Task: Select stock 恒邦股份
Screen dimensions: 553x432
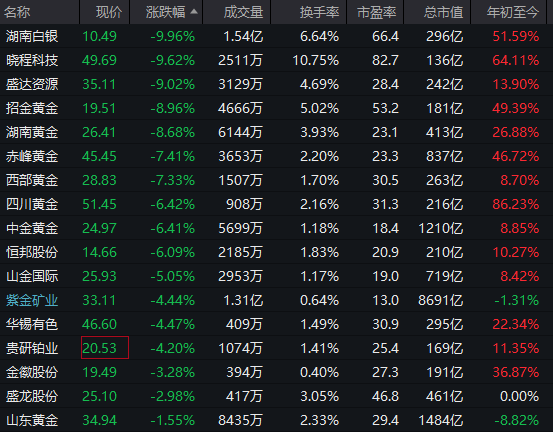Action: (x=32, y=252)
